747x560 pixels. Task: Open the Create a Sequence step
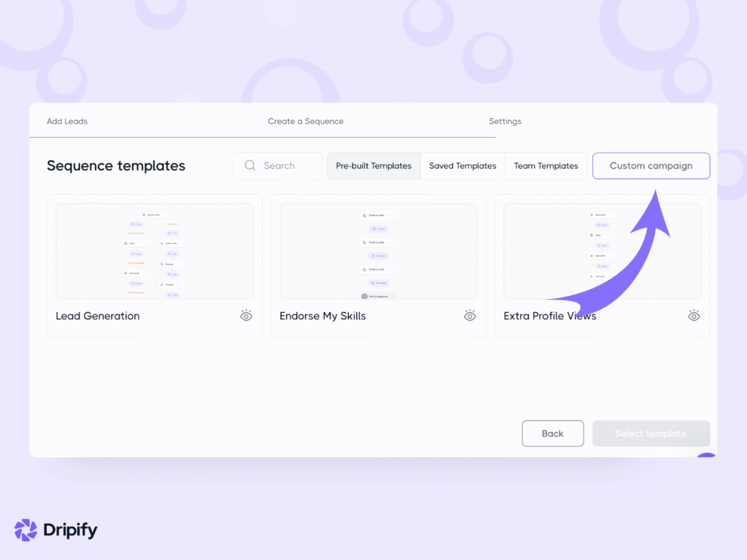tap(306, 121)
